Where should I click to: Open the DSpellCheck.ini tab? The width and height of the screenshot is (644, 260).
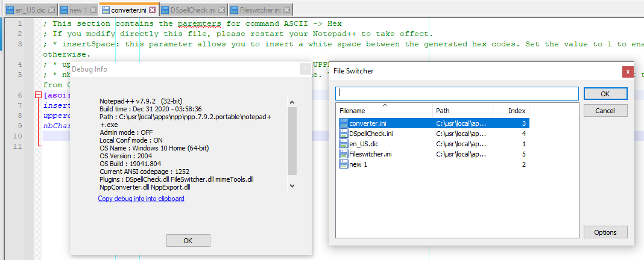pyautogui.click(x=193, y=10)
